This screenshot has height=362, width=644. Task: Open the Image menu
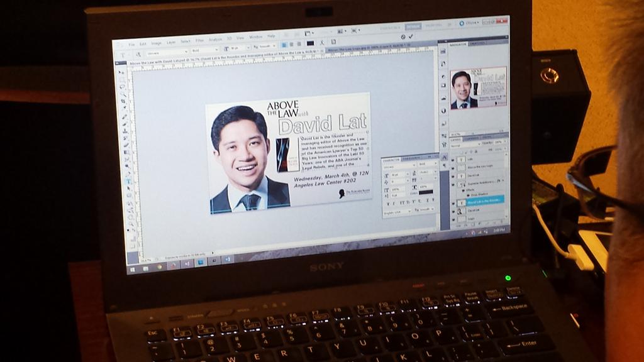pos(156,43)
